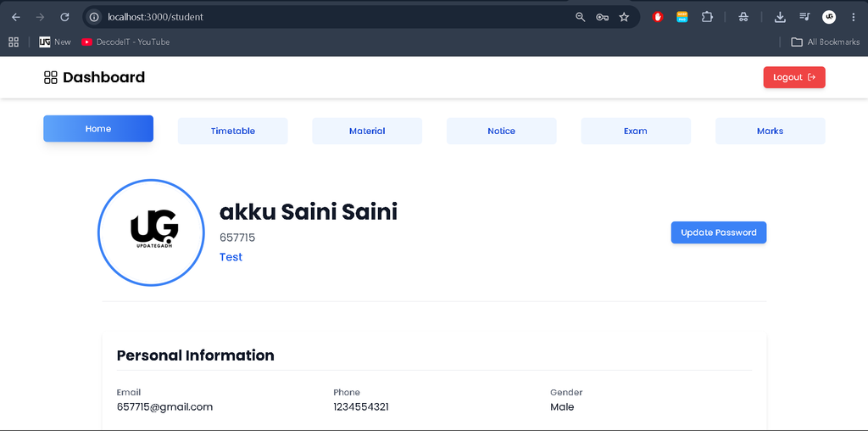This screenshot has height=431, width=868.
Task: Open the Material tab
Action: 367,132
